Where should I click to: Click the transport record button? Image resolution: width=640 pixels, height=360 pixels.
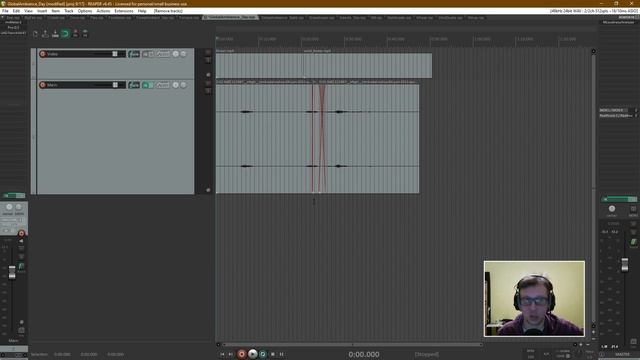242,354
